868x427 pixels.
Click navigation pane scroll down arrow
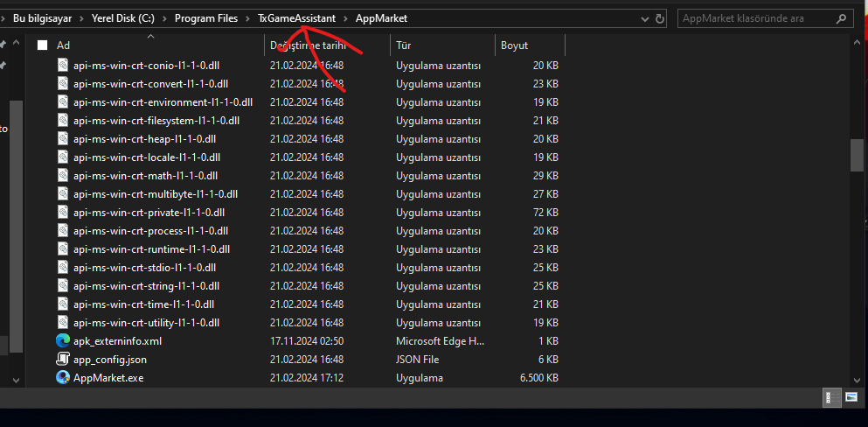click(16, 381)
